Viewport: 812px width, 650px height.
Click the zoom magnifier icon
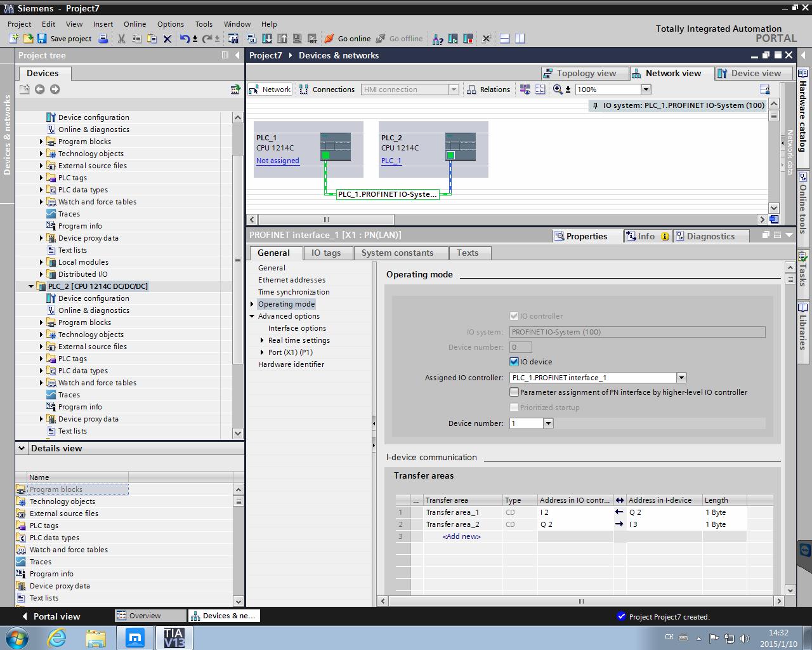pos(558,90)
